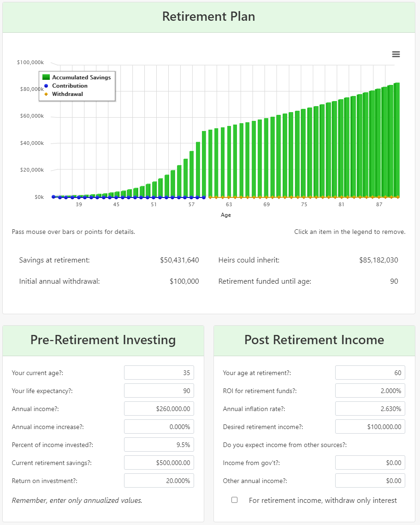The height and width of the screenshot is (525, 420).
Task: Edit the current age field
Action: (x=159, y=373)
